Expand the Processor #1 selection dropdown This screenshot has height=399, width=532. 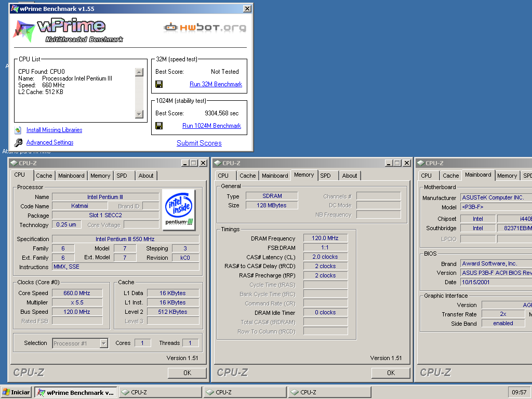tap(104, 344)
